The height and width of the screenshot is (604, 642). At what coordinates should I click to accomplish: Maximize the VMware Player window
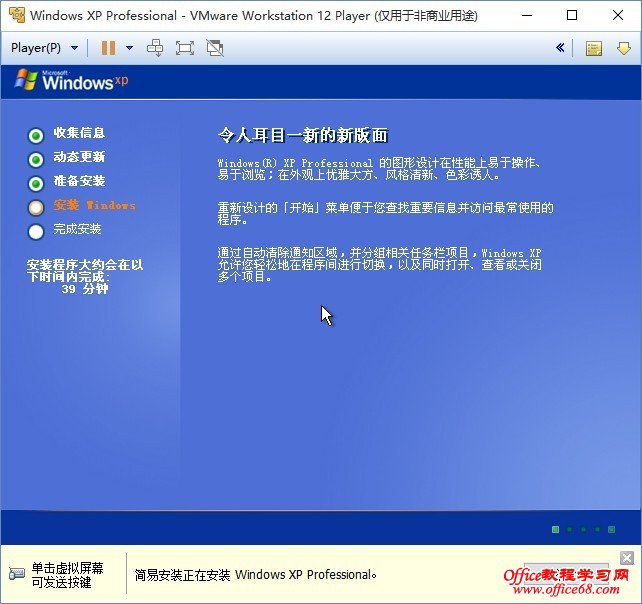coord(572,16)
